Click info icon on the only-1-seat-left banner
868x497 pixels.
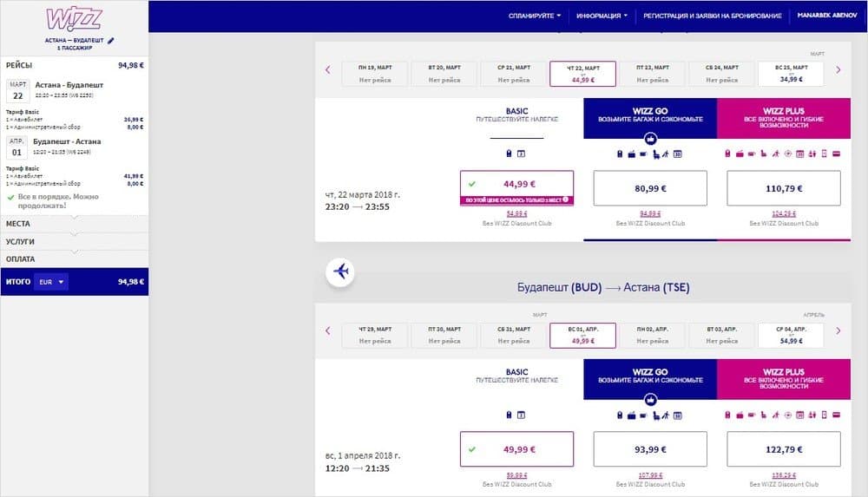coord(566,199)
